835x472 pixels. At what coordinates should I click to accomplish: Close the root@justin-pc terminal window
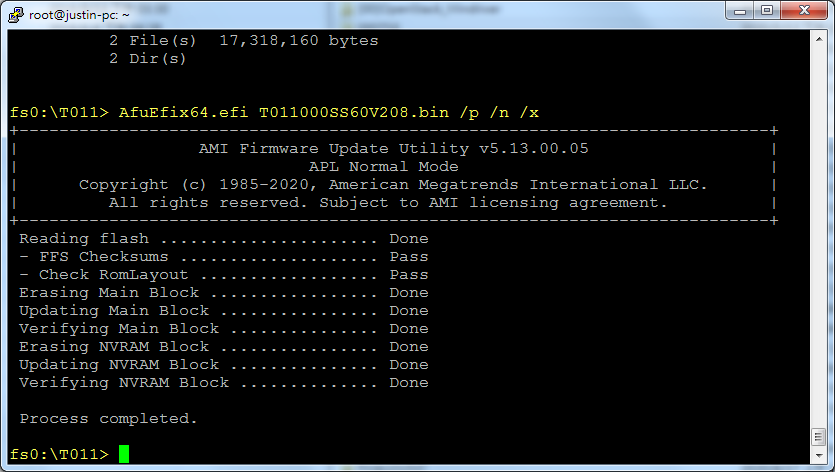(x=804, y=11)
